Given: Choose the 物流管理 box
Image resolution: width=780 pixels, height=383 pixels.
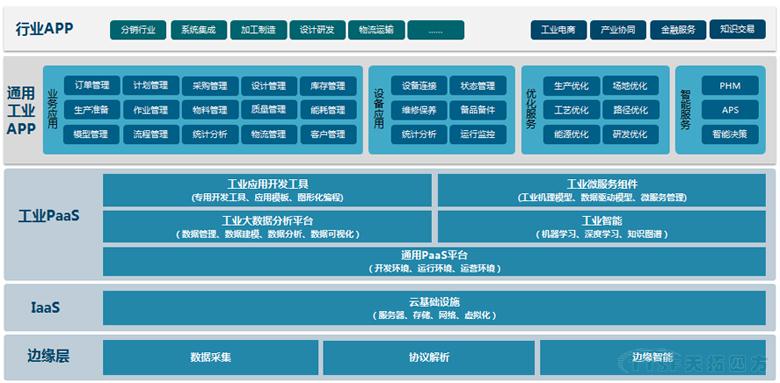Looking at the screenshot, I should click(269, 134).
